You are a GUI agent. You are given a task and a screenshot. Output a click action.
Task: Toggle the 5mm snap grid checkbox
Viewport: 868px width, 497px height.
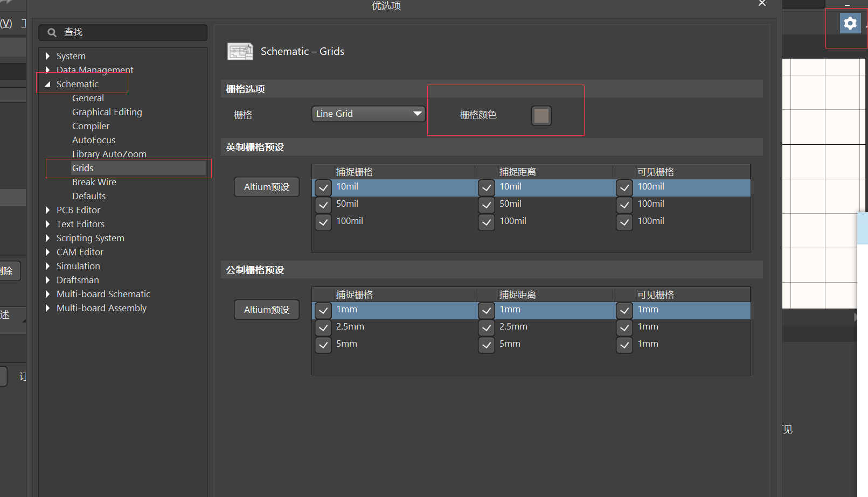point(323,345)
